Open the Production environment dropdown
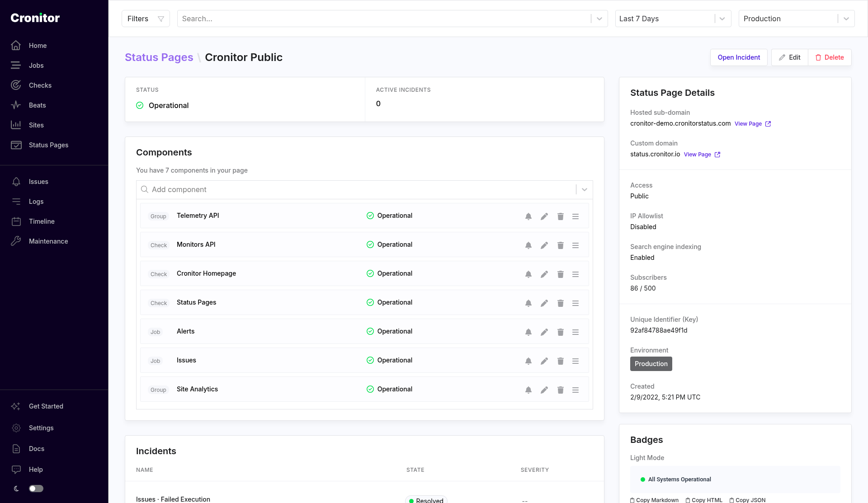 click(796, 19)
